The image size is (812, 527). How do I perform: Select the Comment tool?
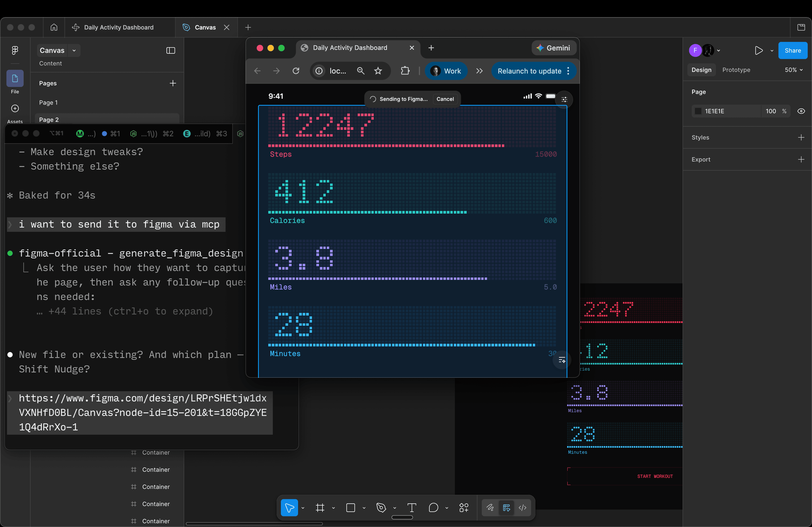[x=433, y=508]
